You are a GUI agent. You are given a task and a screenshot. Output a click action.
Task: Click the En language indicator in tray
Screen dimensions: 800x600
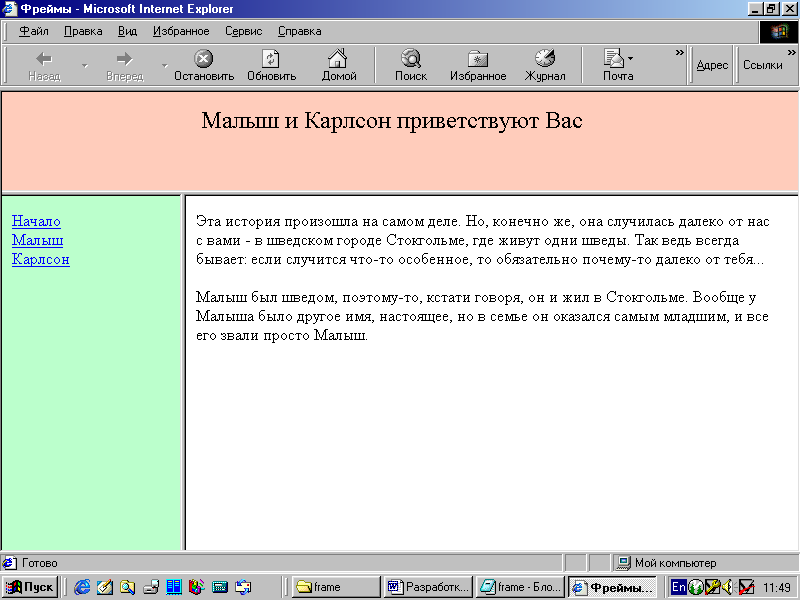678,587
